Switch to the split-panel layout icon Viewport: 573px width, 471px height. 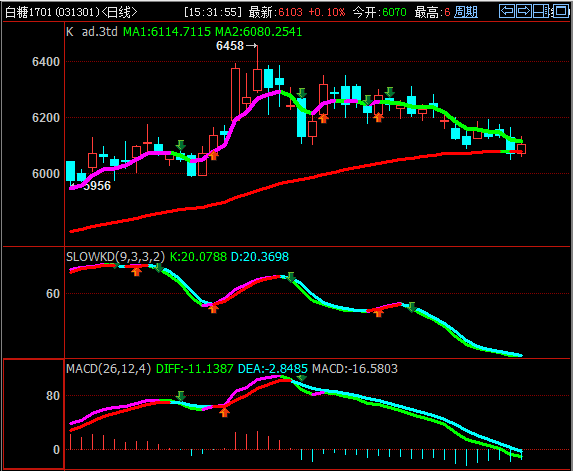pyautogui.click(x=542, y=11)
